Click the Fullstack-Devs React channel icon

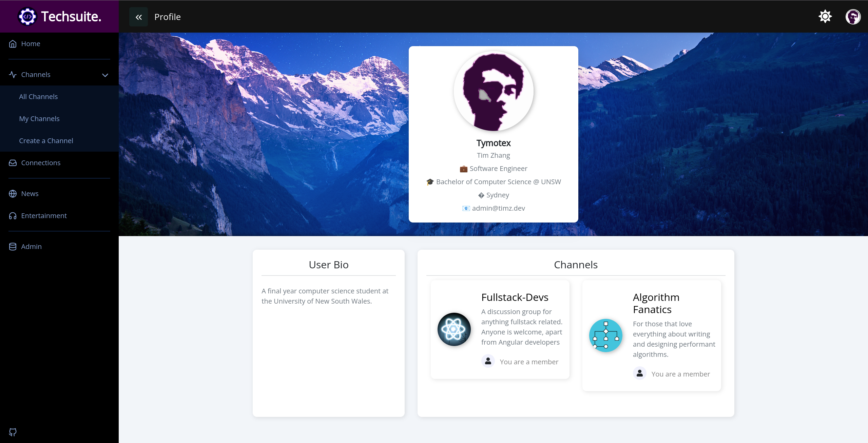[454, 329]
